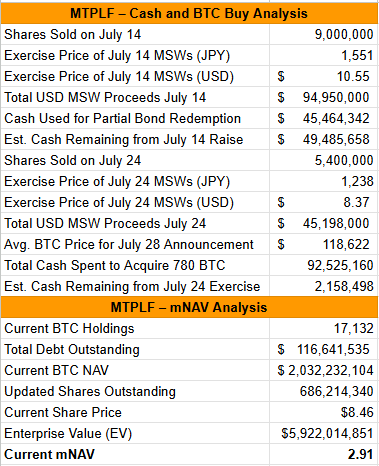Click the 'Enterprise Value (EV)' label
Viewport: 379px width, 466px height.
point(68,434)
